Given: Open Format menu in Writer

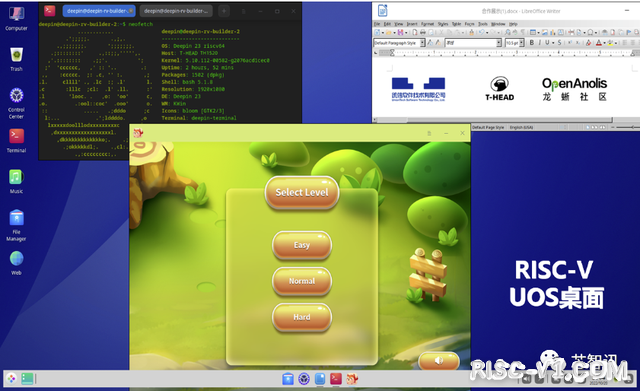Looking at the screenshot, I should (427, 24).
